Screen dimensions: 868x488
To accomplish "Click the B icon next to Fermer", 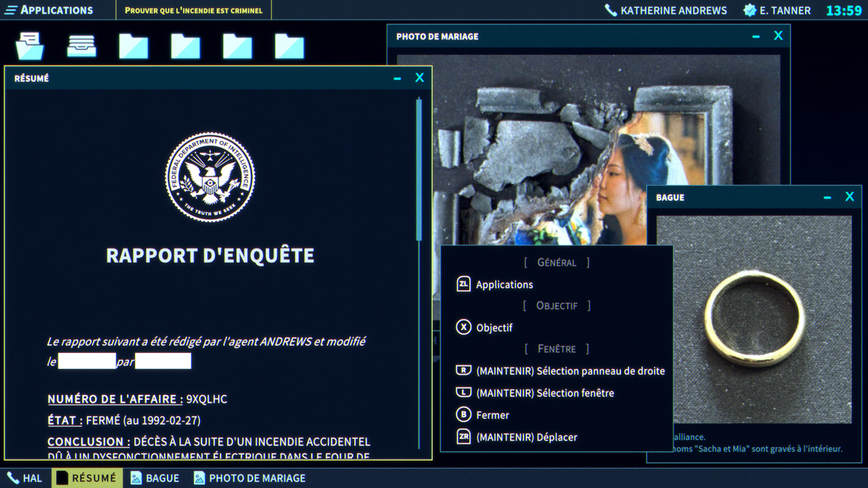I will pyautogui.click(x=463, y=415).
